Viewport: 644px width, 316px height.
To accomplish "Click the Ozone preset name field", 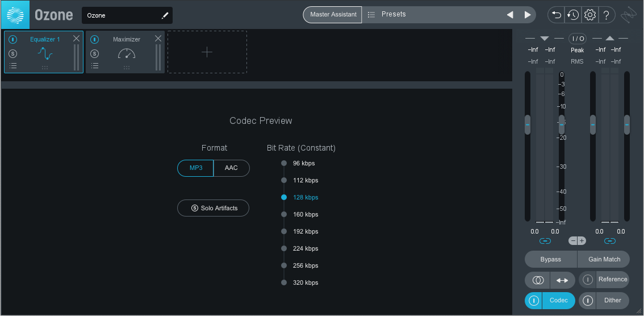I will 127,15.
